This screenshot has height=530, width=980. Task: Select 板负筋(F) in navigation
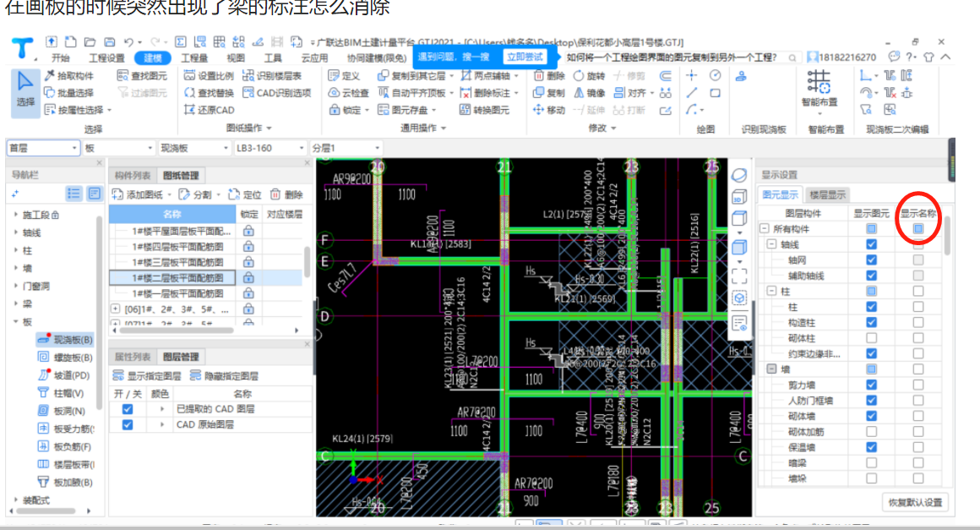pos(65,446)
